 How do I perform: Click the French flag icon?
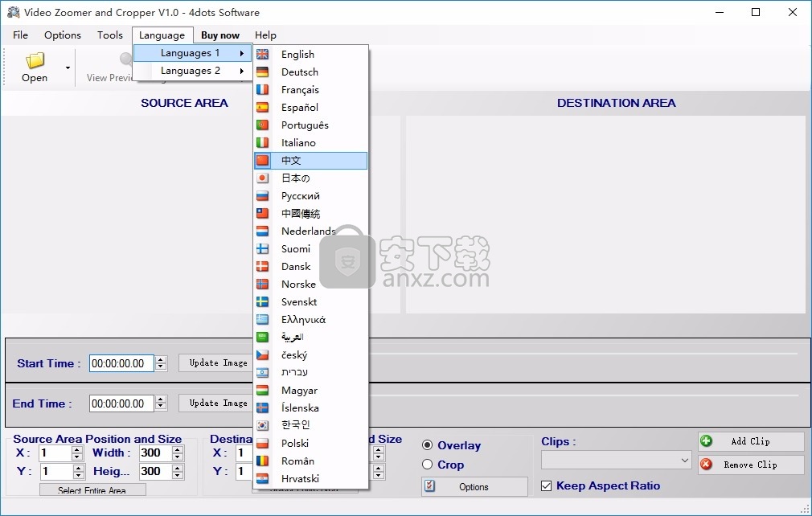pos(263,89)
